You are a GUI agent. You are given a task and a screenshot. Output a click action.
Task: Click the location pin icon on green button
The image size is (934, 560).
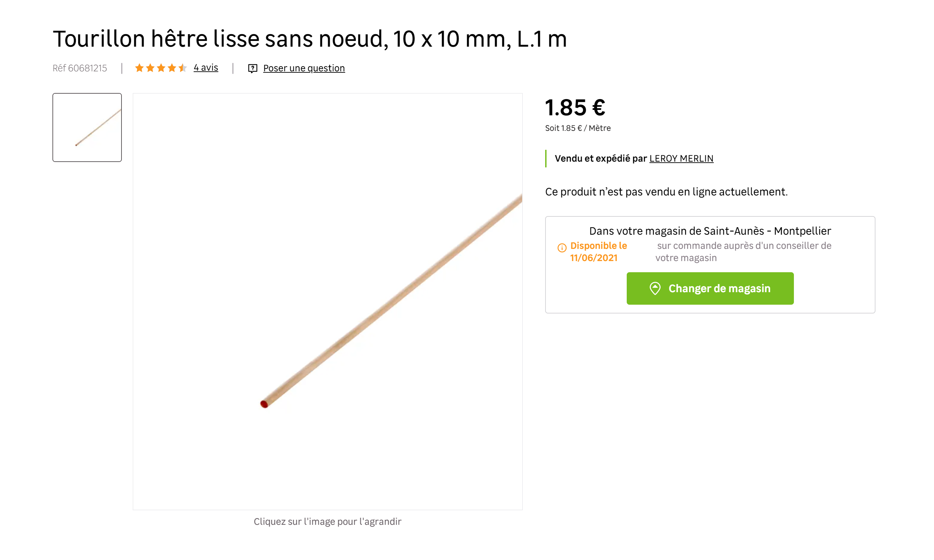[655, 288]
